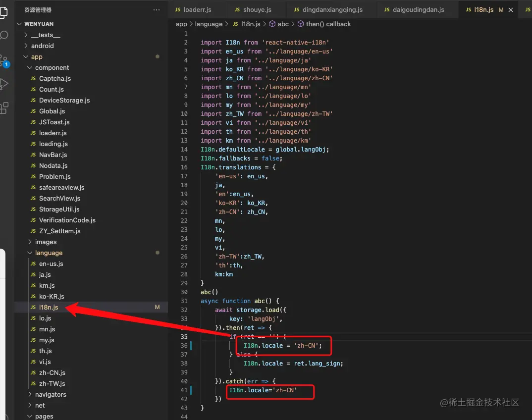Open loading.js file

53,144
